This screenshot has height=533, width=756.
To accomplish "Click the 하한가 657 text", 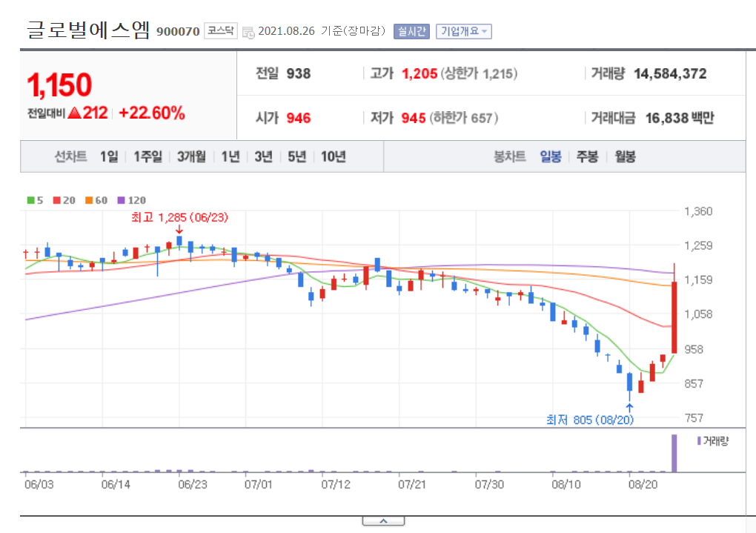I will coord(463,118).
